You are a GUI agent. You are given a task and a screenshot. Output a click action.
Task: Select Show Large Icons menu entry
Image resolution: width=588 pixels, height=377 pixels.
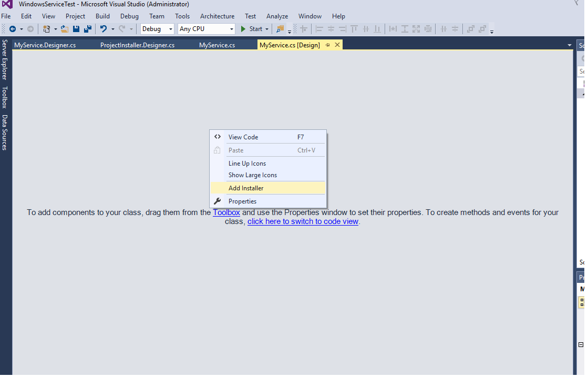(x=268, y=175)
